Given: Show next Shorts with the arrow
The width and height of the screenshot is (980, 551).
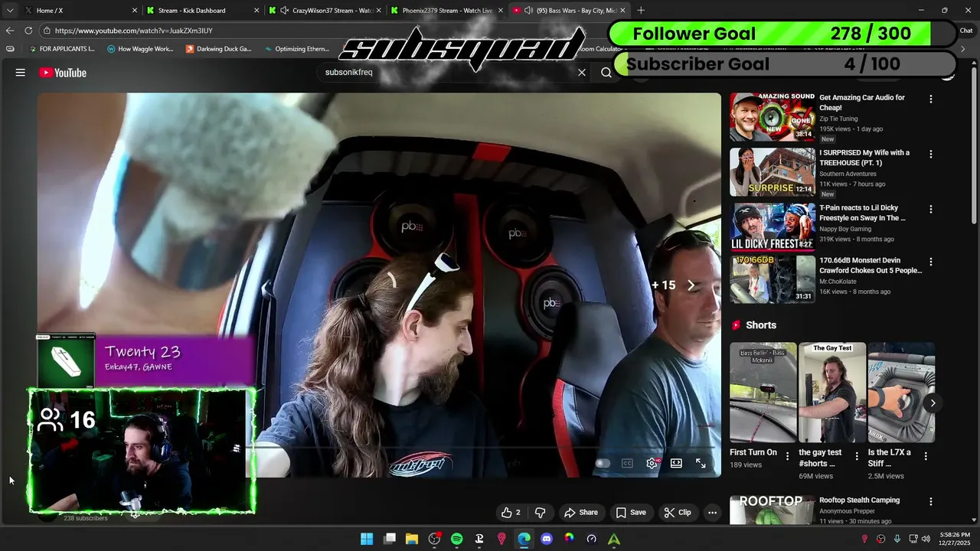Looking at the screenshot, I should 933,403.
